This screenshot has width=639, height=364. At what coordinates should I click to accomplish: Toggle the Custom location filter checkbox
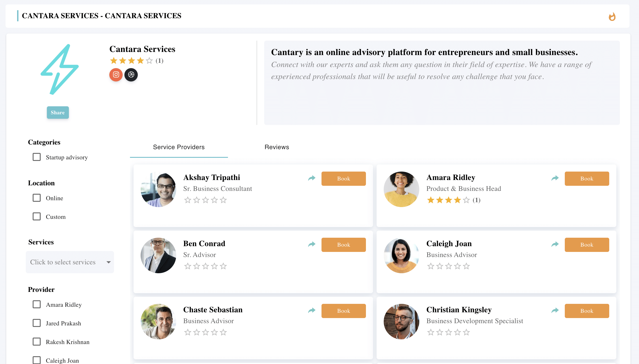point(37,217)
